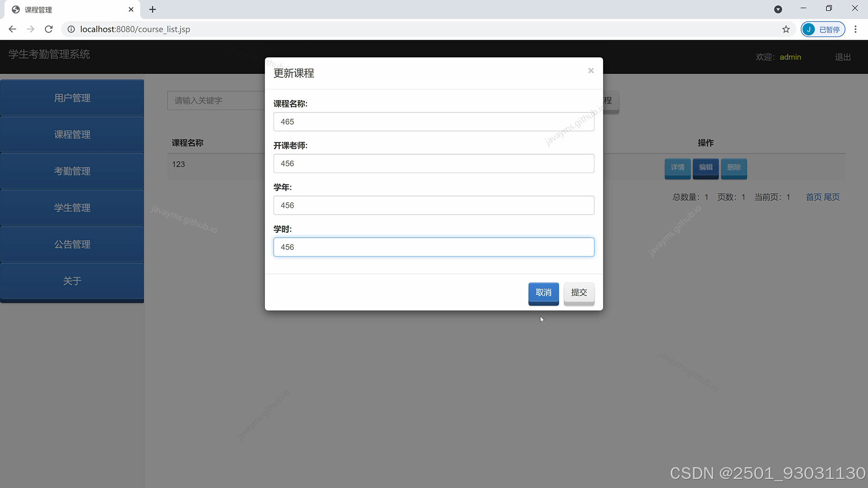
Task: Click the 学年 input field
Action: click(x=434, y=205)
